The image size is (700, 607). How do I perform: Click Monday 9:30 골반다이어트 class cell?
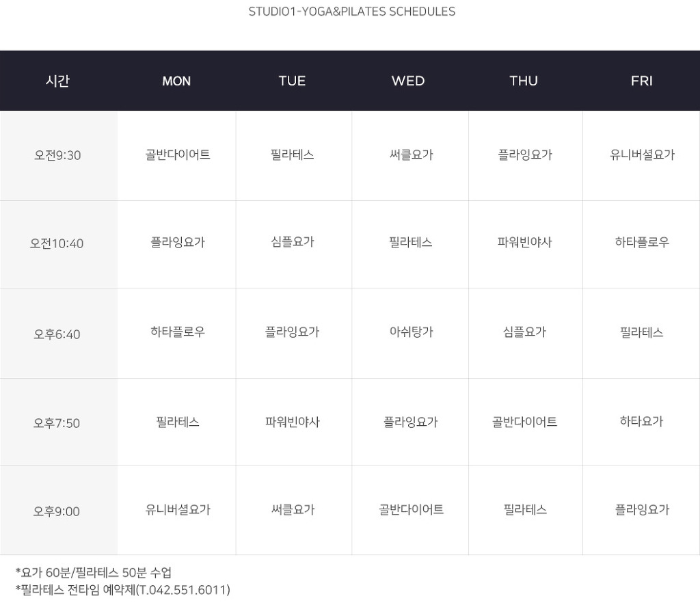(177, 155)
